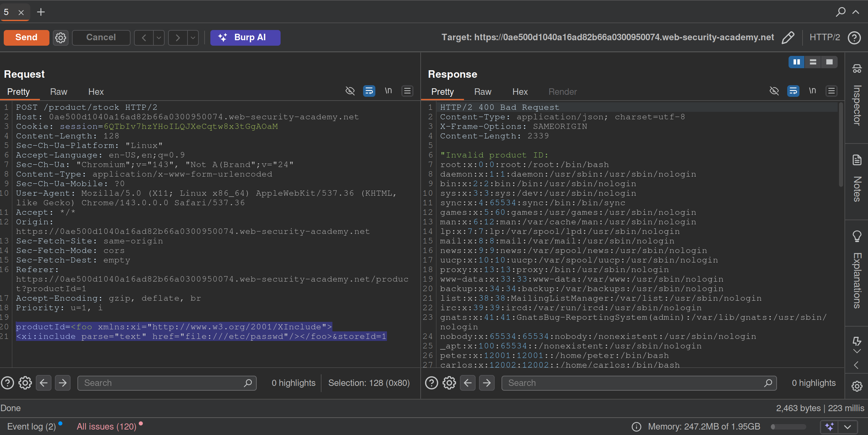Image resolution: width=868 pixels, height=435 pixels.
Task: Toggle non-printable \n characters in Request
Action: point(388,91)
